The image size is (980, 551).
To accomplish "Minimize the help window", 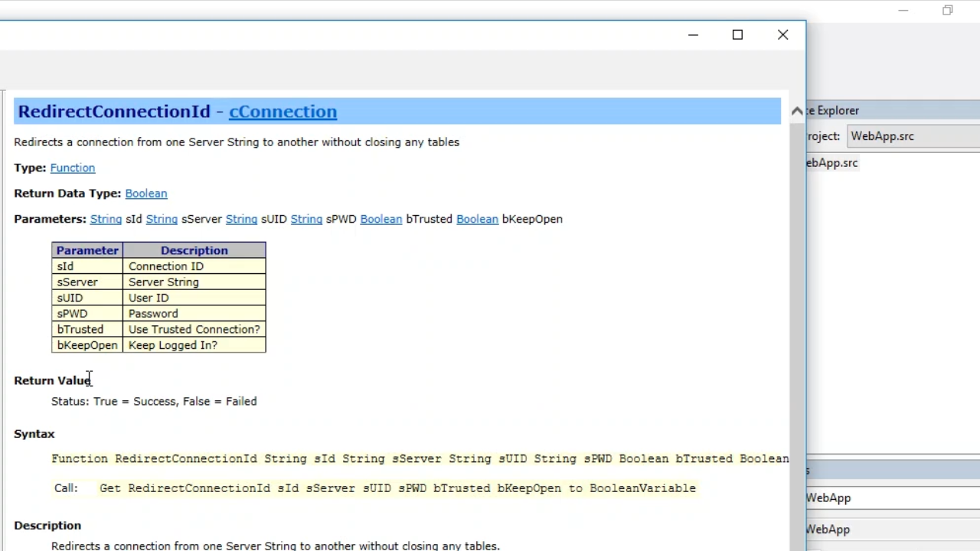I will point(693,34).
